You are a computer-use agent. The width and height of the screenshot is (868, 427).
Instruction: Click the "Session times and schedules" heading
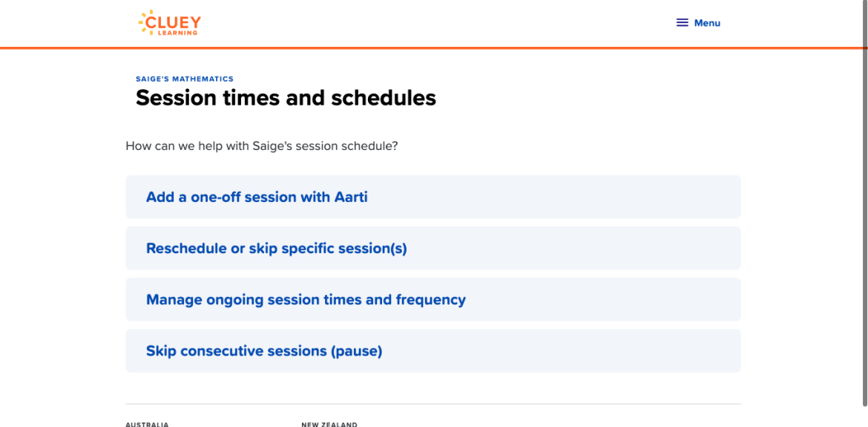pyautogui.click(x=286, y=98)
